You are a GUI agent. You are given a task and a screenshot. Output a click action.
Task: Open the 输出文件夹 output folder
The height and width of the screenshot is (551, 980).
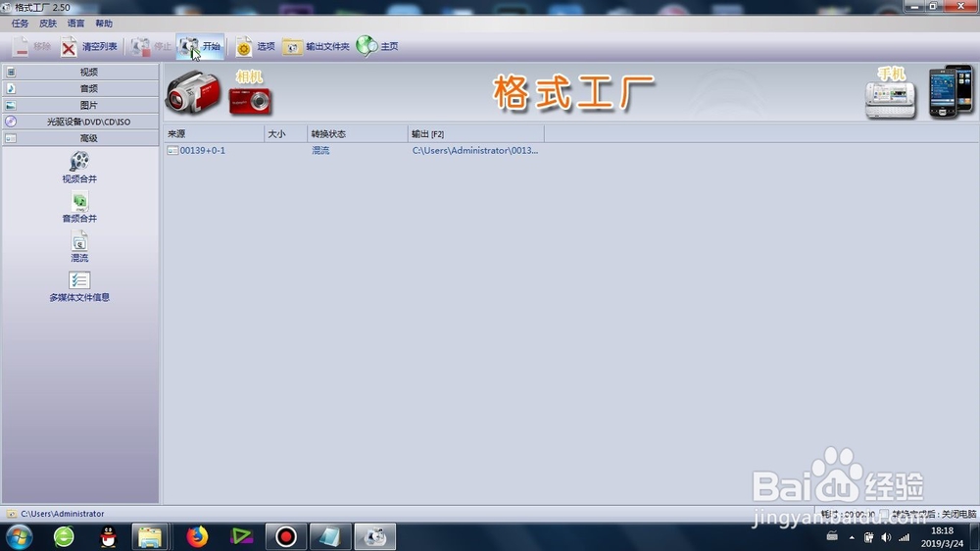316,47
